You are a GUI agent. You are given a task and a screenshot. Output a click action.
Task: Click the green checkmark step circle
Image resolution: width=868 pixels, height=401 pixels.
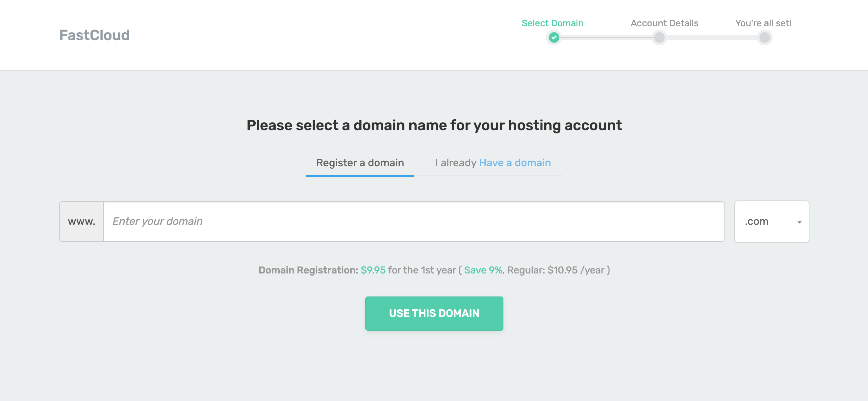tap(554, 37)
